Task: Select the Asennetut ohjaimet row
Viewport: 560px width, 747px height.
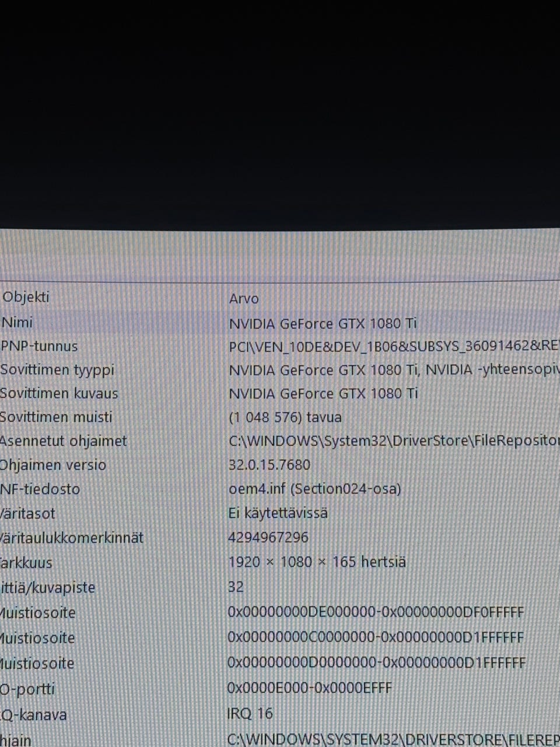Action: (x=280, y=441)
